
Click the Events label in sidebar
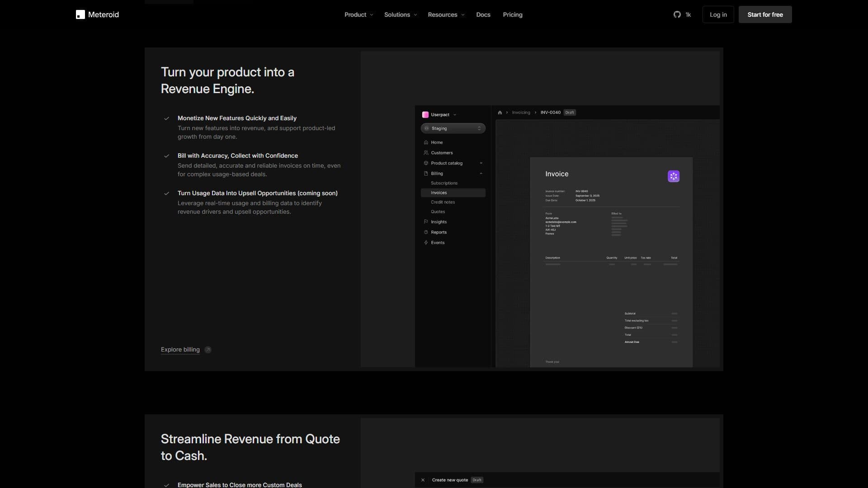438,243
